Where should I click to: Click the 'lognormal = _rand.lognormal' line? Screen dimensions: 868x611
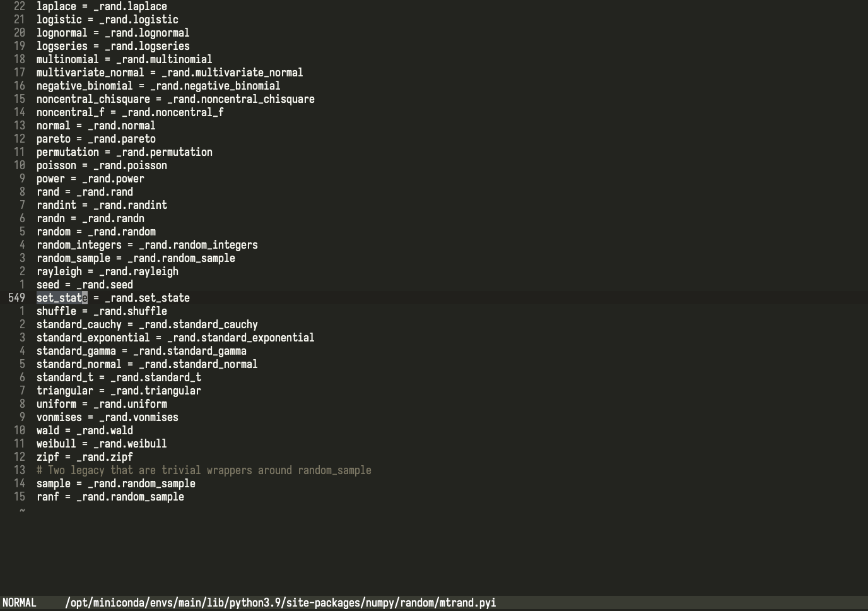point(113,33)
